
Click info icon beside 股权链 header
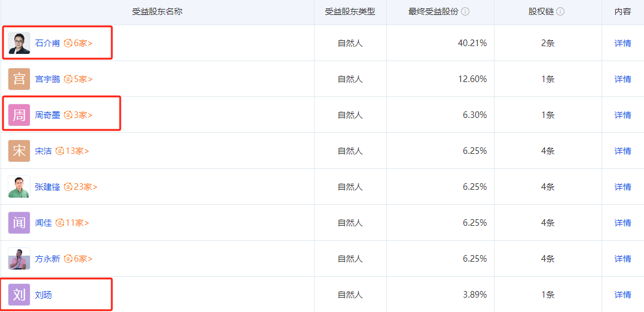pyautogui.click(x=560, y=11)
